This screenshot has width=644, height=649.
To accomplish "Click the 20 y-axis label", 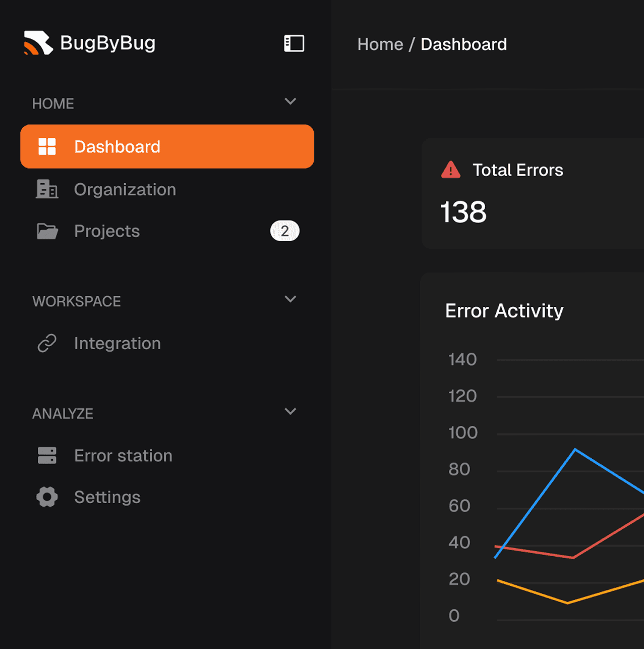I will click(459, 579).
